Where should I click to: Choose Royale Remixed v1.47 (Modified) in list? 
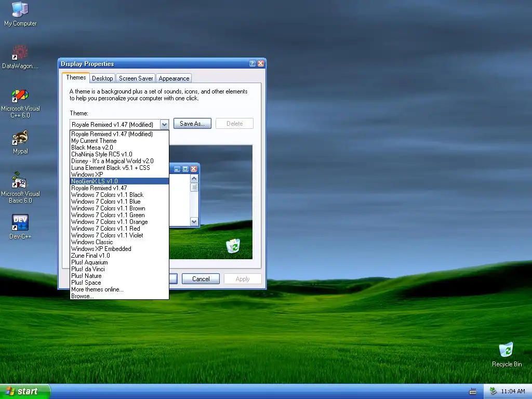tap(119, 134)
